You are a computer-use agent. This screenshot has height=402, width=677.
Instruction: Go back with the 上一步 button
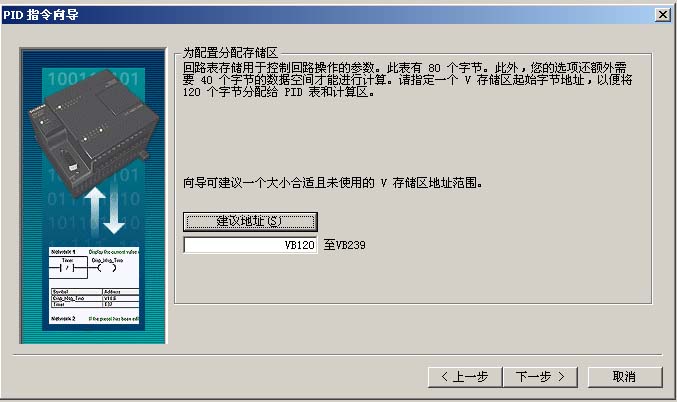click(465, 377)
